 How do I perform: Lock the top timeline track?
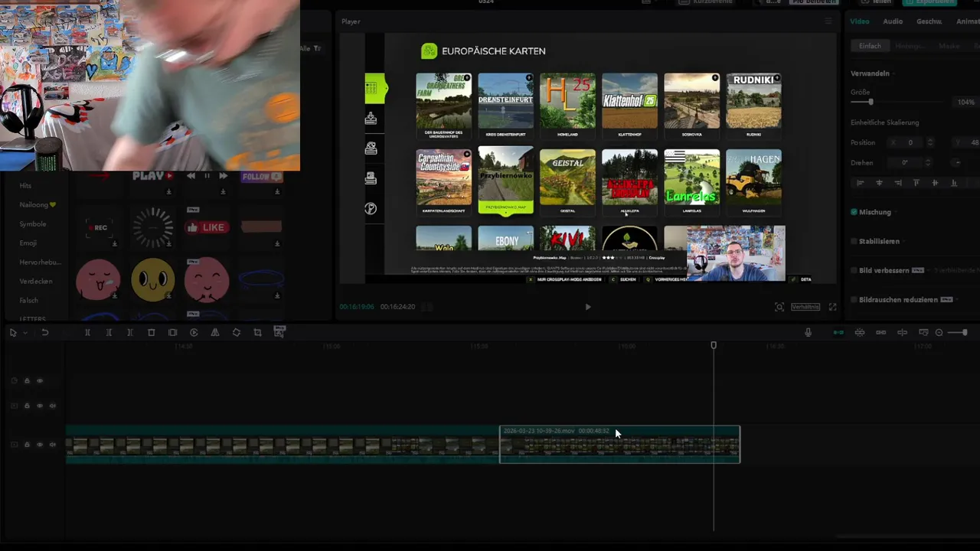coord(27,380)
